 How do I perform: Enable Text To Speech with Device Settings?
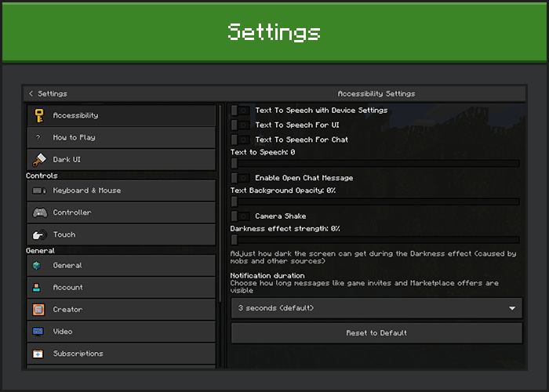[241, 111]
